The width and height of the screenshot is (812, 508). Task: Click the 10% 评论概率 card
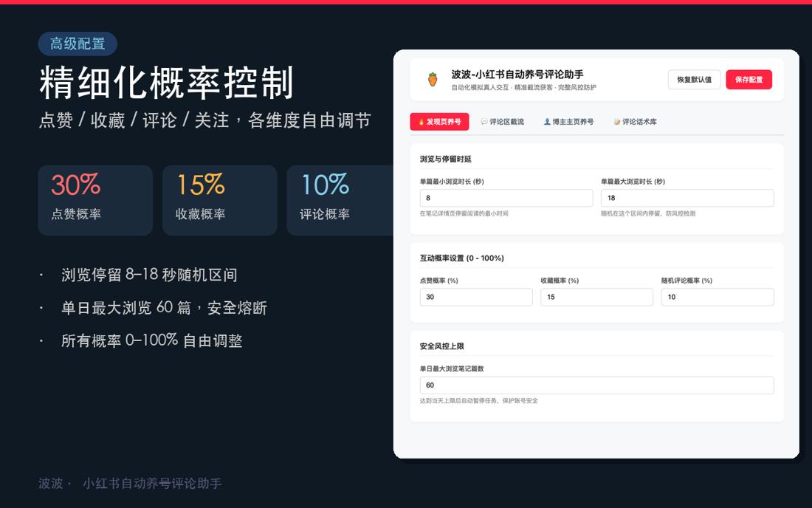coord(340,200)
